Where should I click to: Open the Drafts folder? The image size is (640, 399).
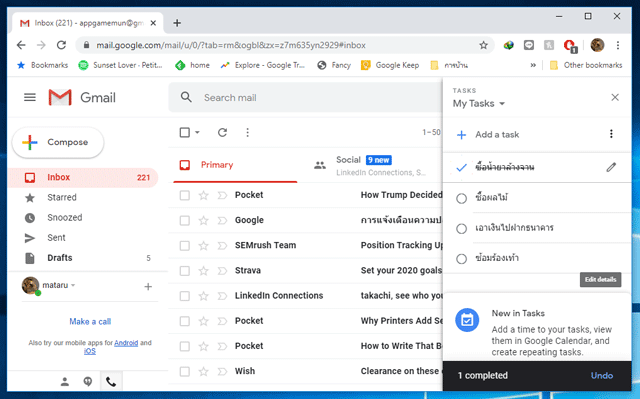(83, 258)
